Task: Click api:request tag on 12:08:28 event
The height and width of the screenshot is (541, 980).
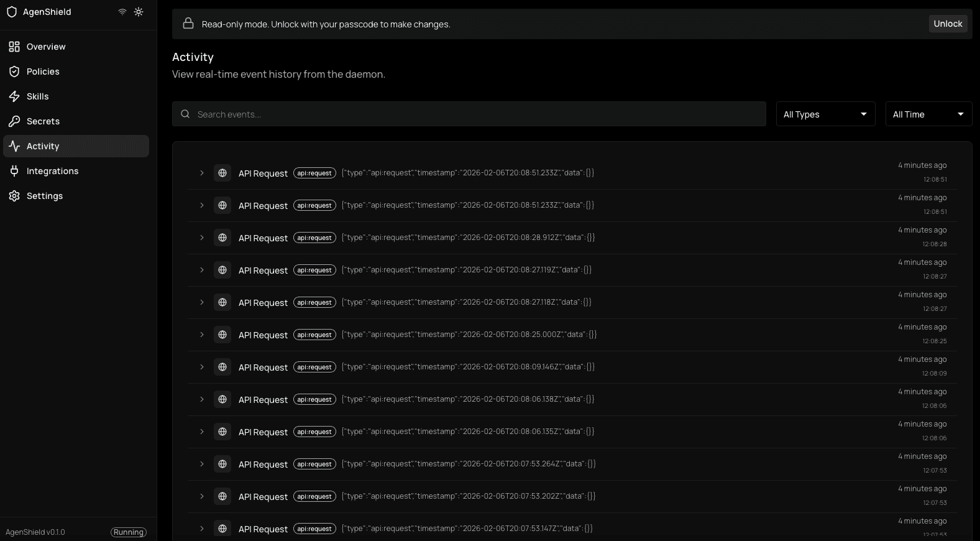Action: click(314, 238)
